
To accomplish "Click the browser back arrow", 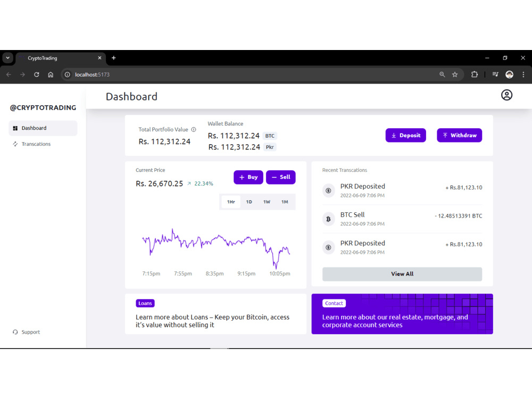I will pyautogui.click(x=9, y=74).
